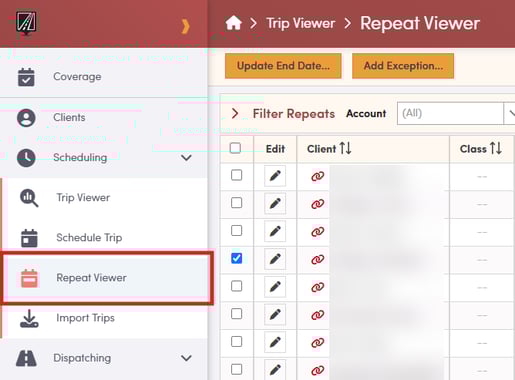
Task: Check the first row checkbox
Action: click(237, 175)
